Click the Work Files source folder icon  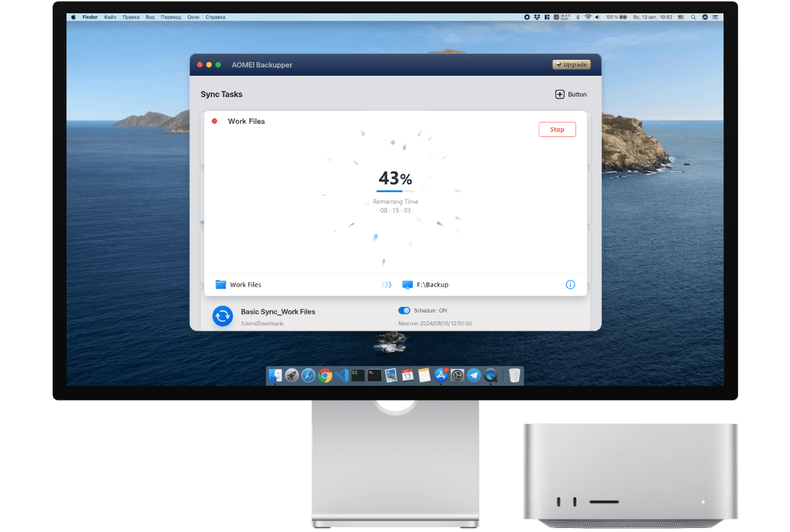coord(221,285)
